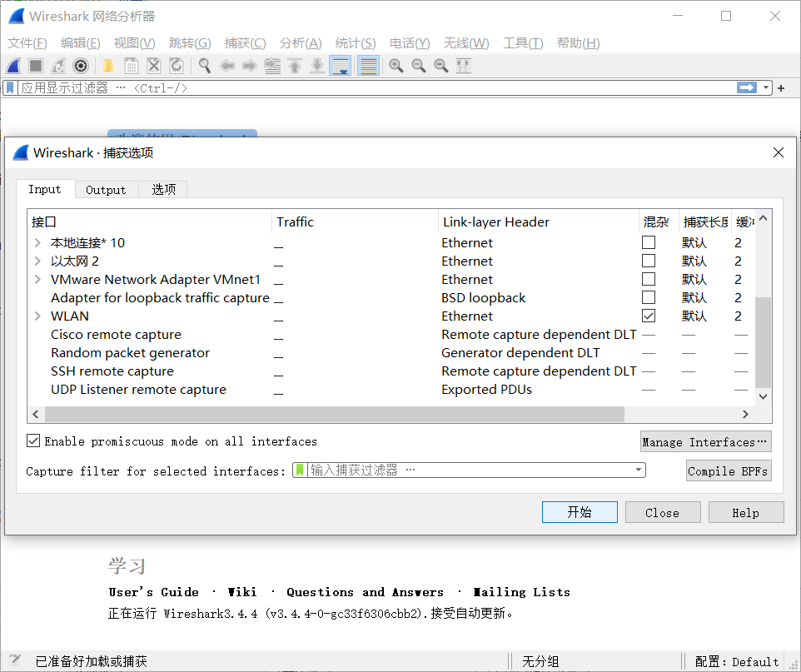Apply display filter arrow button
Viewport: 801px width, 672px height.
(x=747, y=88)
